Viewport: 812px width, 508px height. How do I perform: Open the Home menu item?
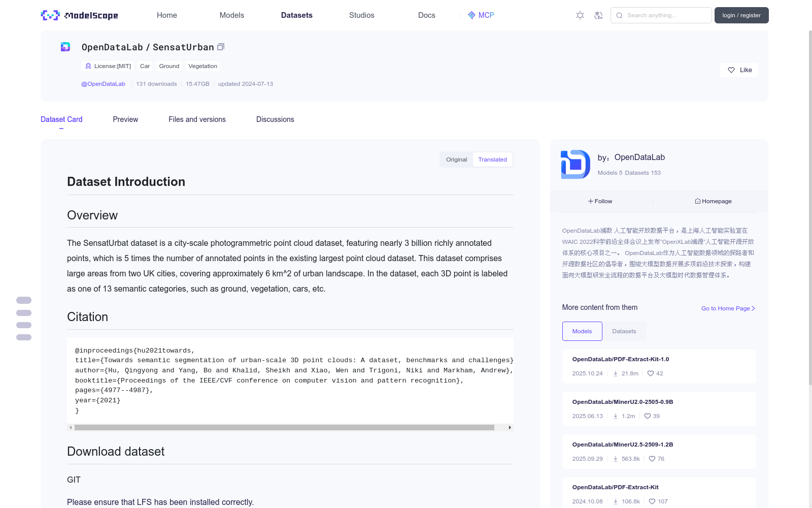[x=167, y=15]
